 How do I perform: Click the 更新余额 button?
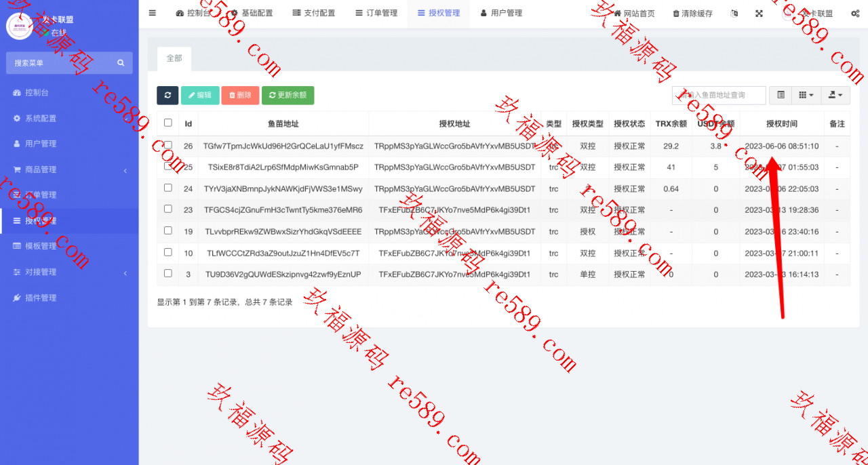point(288,95)
